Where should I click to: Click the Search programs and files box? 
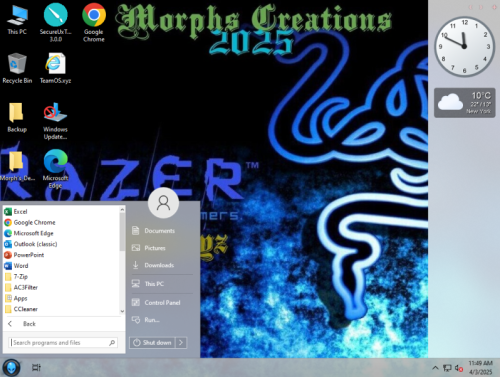click(x=63, y=342)
